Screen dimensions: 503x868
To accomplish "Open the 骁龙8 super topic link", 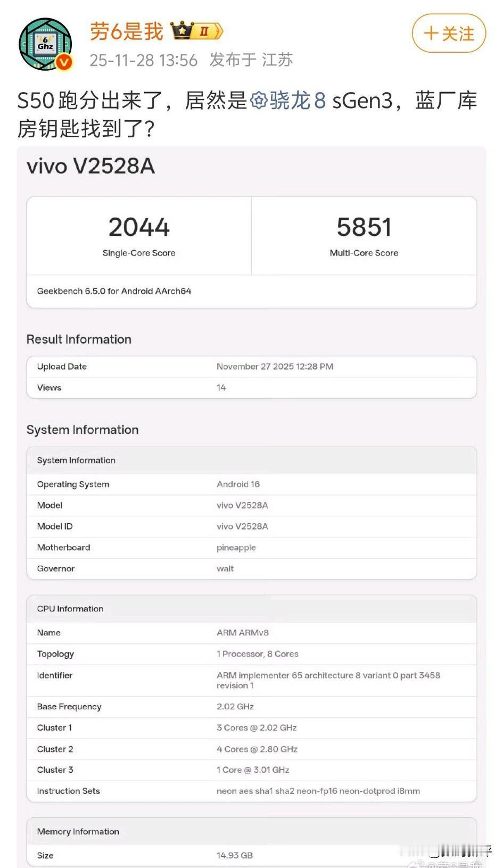I will pyautogui.click(x=288, y=101).
